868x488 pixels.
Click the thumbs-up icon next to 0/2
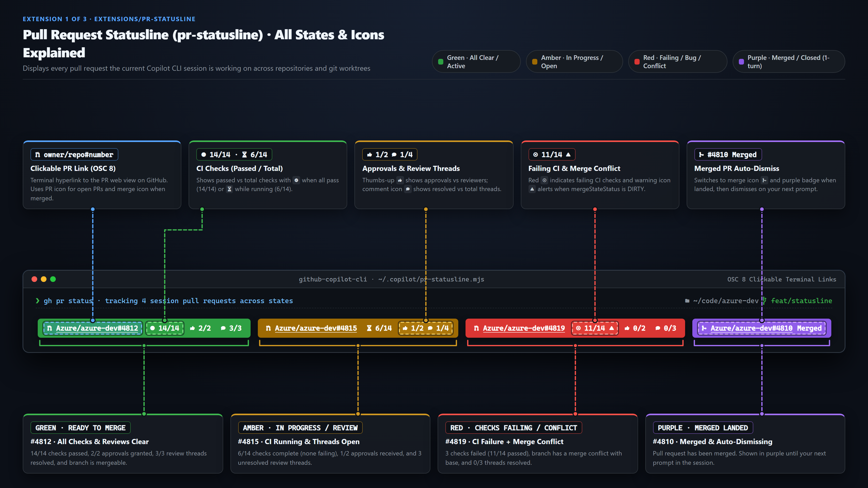coord(627,328)
